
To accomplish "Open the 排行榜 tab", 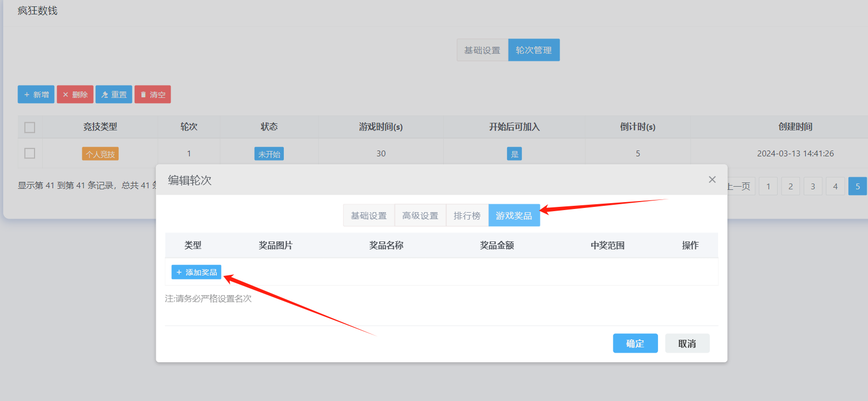I will click(x=467, y=215).
